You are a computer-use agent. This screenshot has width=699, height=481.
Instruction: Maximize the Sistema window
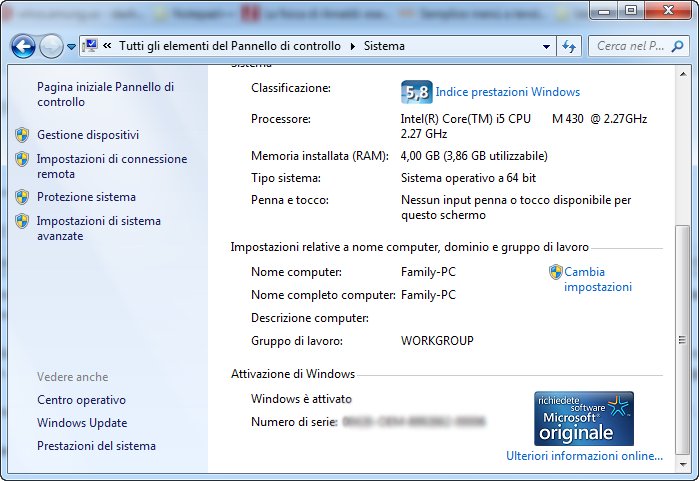tap(631, 10)
